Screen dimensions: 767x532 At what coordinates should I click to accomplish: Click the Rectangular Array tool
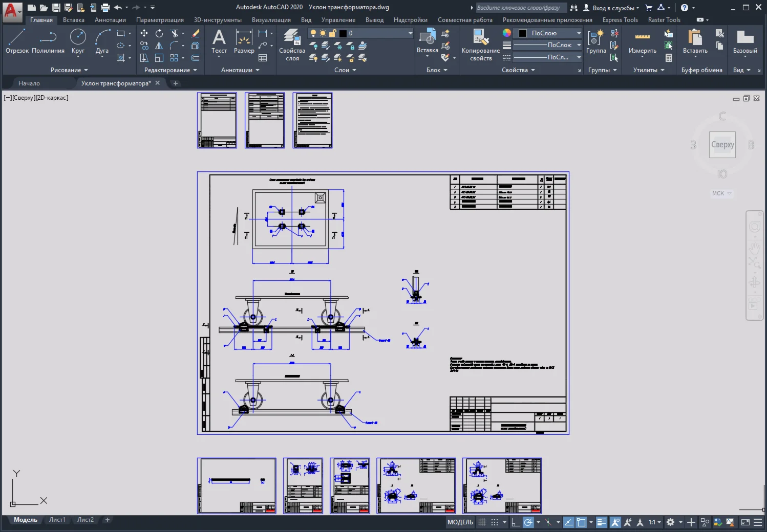[175, 58]
